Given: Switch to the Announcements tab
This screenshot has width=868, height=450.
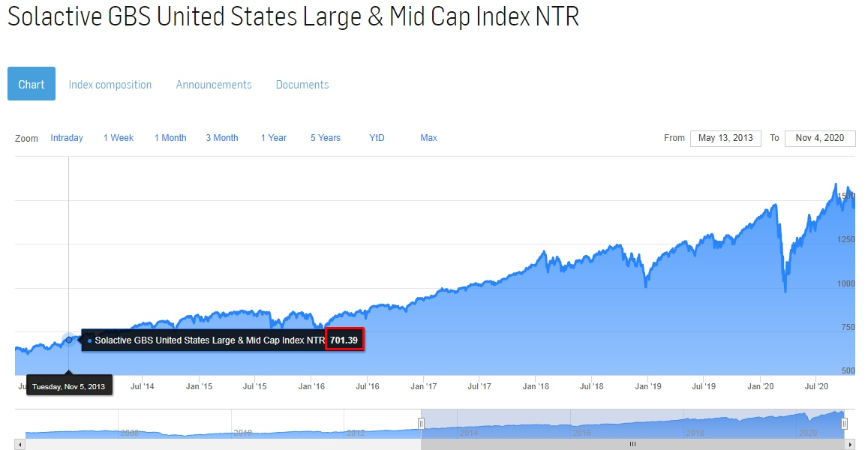Looking at the screenshot, I should pyautogui.click(x=214, y=85).
